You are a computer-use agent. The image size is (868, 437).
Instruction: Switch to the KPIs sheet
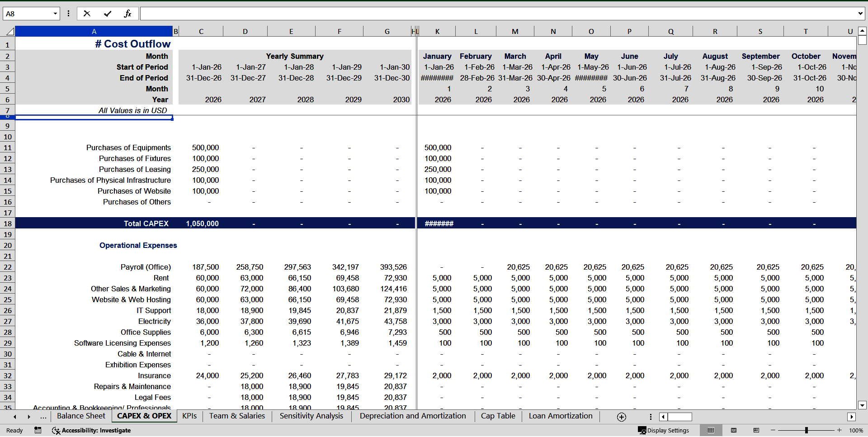point(189,416)
